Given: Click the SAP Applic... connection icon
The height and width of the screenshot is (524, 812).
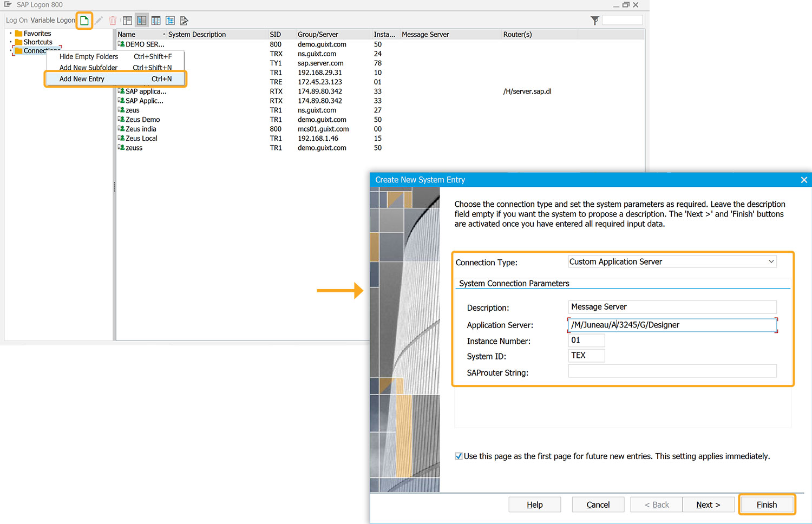Looking at the screenshot, I should pyautogui.click(x=121, y=100).
